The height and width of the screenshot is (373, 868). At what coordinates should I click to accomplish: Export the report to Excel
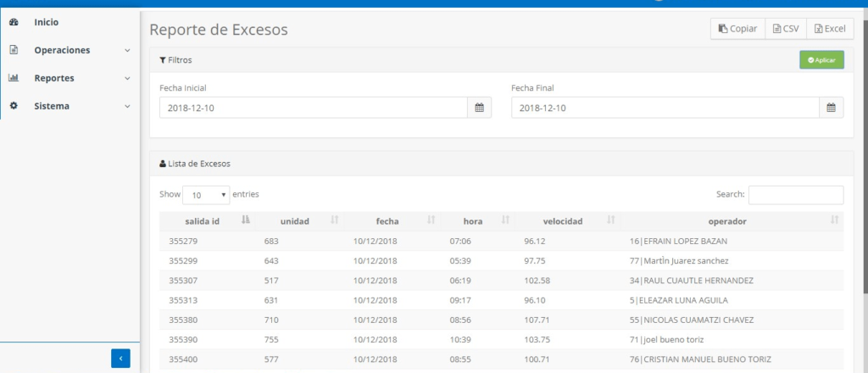pos(831,29)
